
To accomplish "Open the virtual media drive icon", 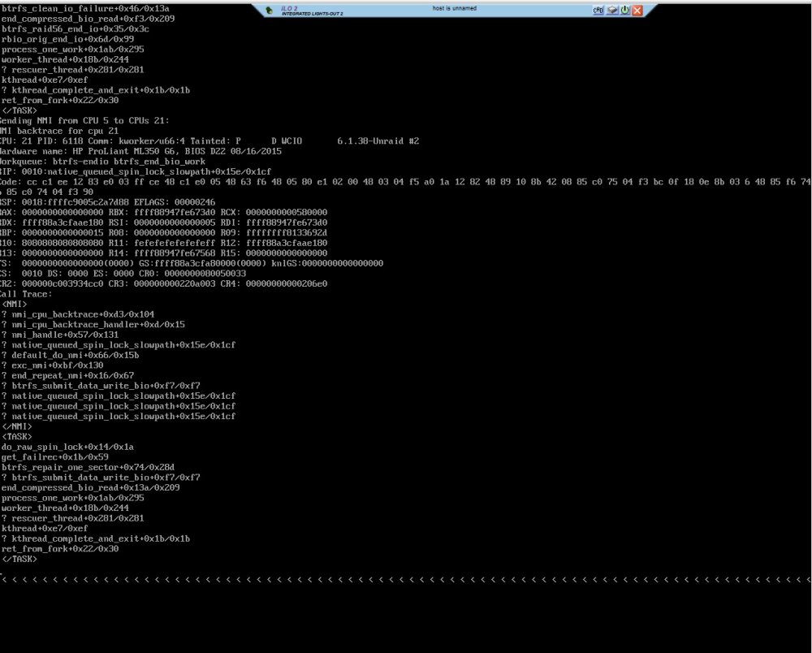I will coord(612,10).
